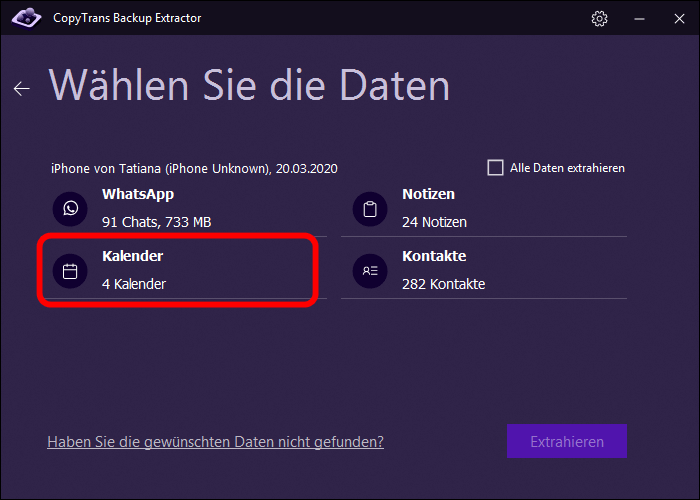700x500 pixels.
Task: Click the CopyTrans Backup Extractor logo
Action: point(26,18)
